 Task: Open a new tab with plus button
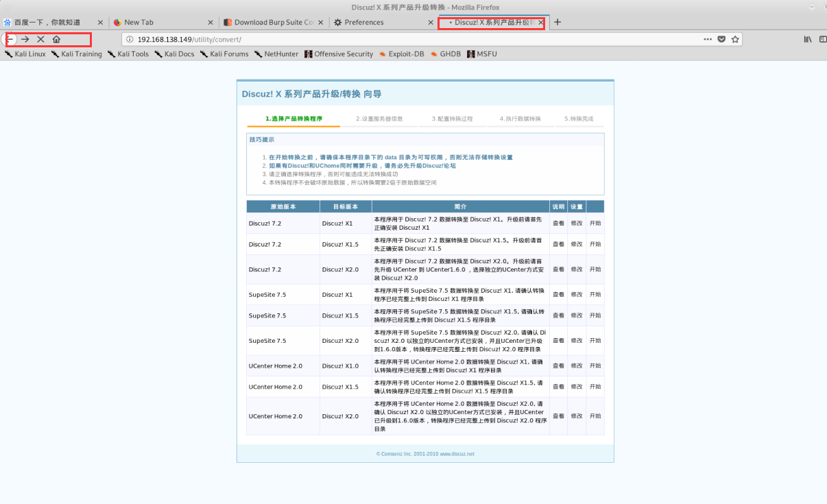point(558,22)
